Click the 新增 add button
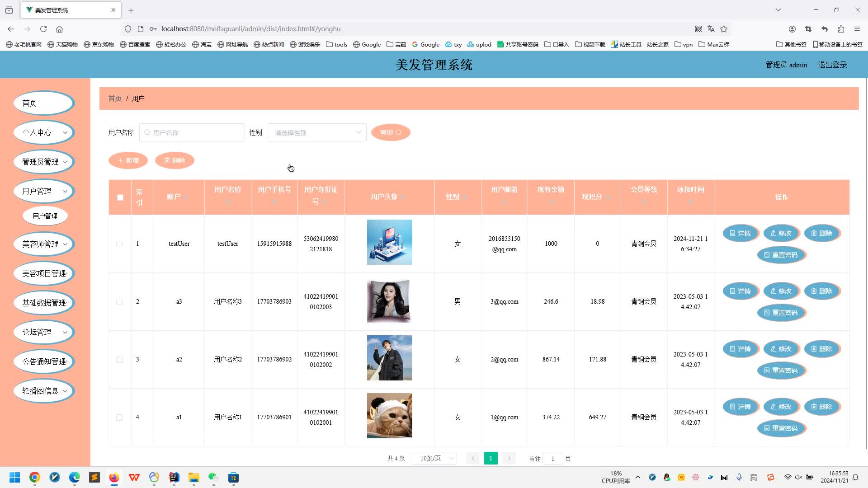The height and width of the screenshot is (488, 868). coord(128,160)
